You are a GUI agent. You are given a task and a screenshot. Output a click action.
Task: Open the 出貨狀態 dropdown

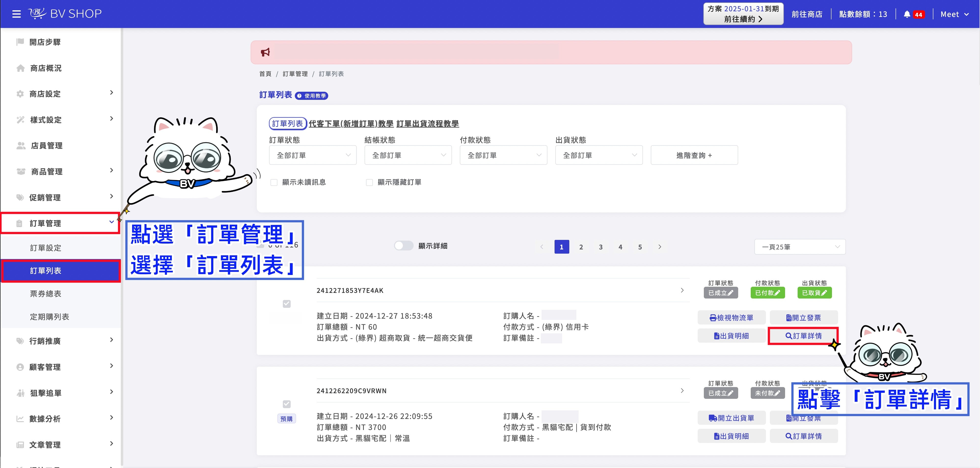599,155
